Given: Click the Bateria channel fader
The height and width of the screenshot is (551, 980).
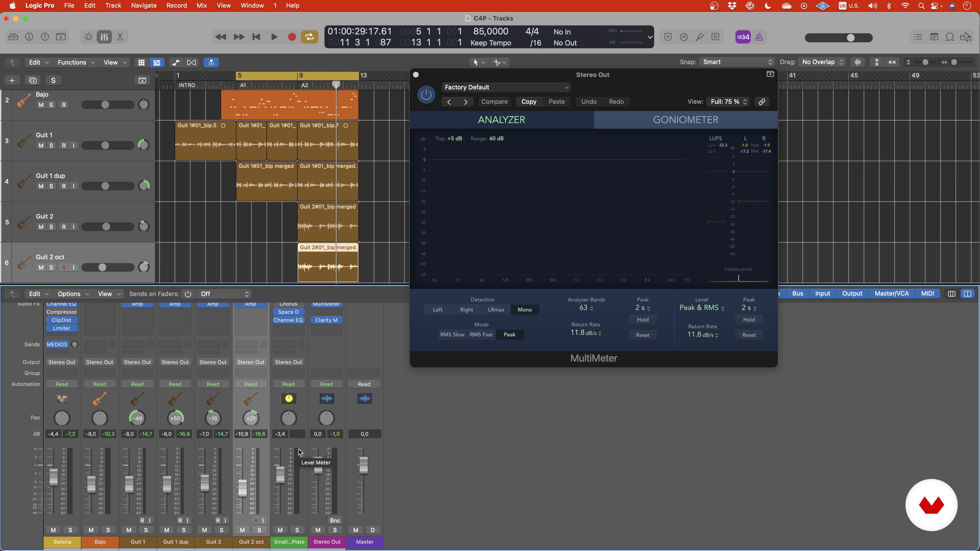Looking at the screenshot, I should 53,477.
